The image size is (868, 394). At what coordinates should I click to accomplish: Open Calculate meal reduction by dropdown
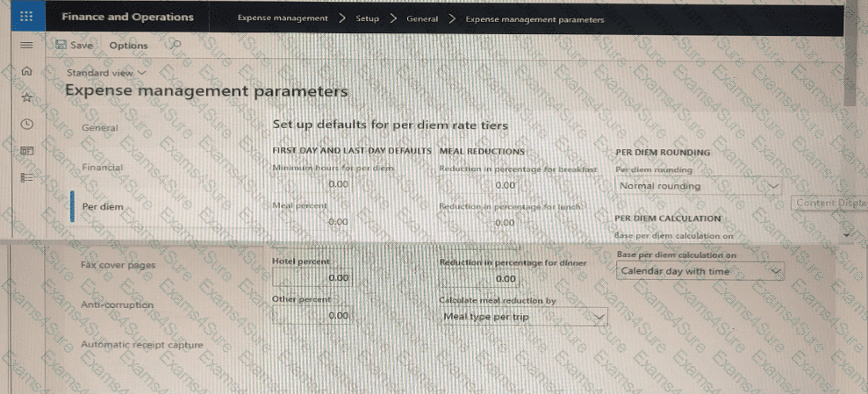523,317
